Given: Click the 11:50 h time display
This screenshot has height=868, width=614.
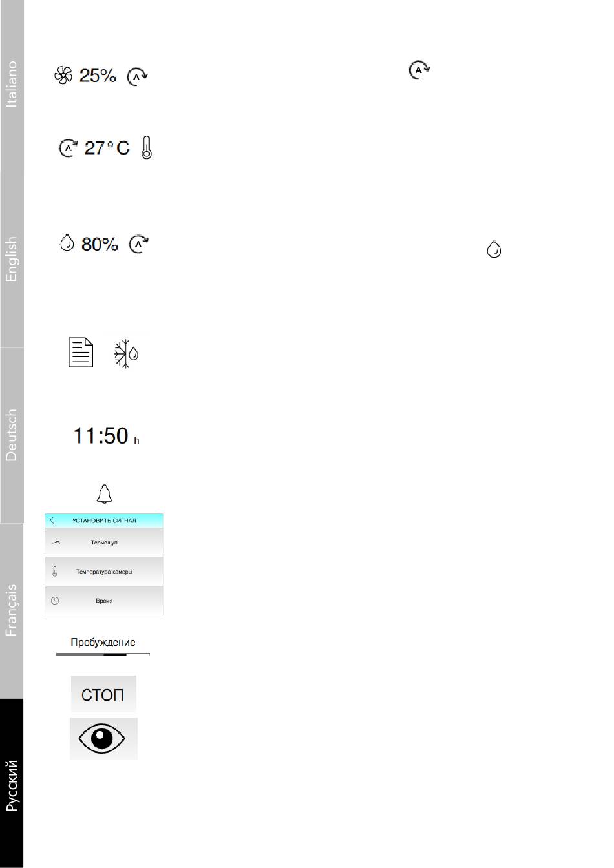Looking at the screenshot, I should pyautogui.click(x=106, y=436).
